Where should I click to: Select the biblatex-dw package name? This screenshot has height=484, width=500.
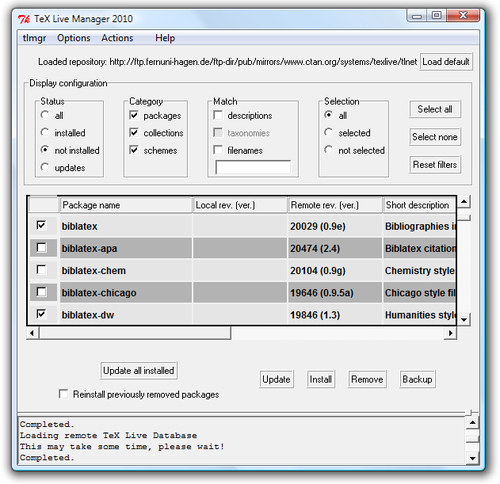click(x=88, y=315)
